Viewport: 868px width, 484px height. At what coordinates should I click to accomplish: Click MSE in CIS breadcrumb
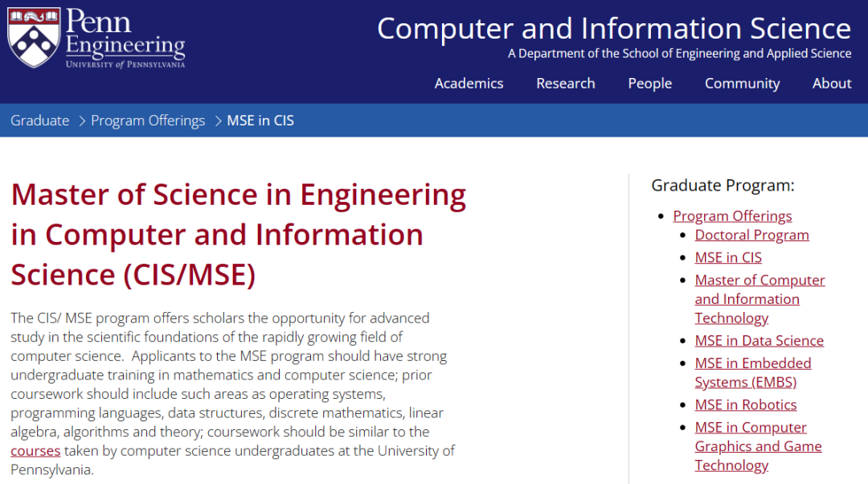click(x=260, y=121)
